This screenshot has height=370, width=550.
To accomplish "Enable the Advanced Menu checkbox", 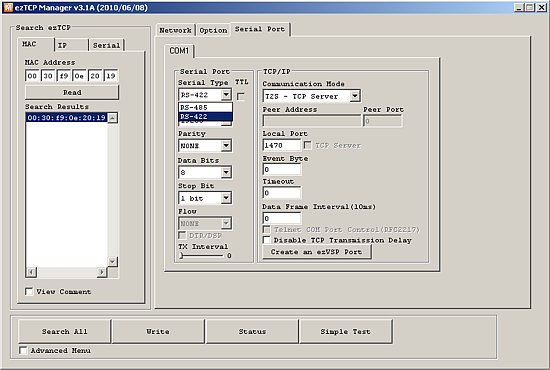I will click(x=23, y=350).
